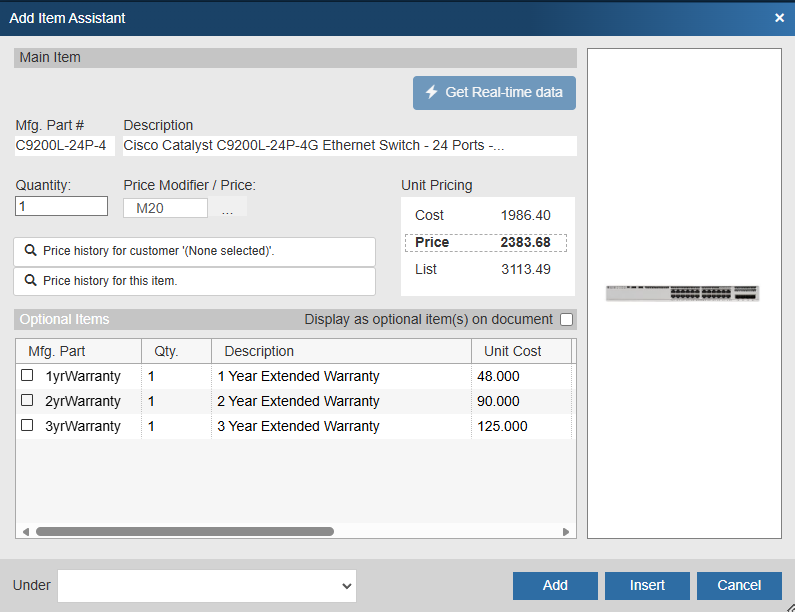
Task: Tick the 3yrWarranty checkbox
Action: pyautogui.click(x=27, y=426)
